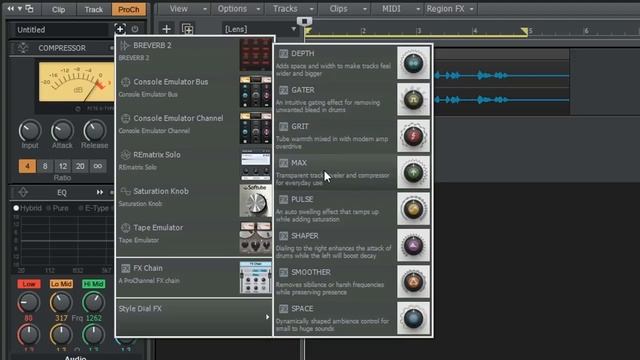The image size is (640, 360).
Task: Click the GRIT knob icon
Action: click(x=413, y=136)
